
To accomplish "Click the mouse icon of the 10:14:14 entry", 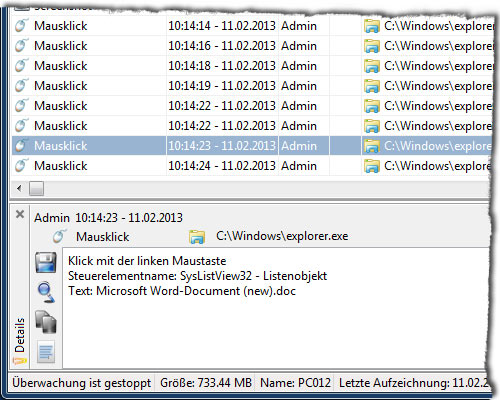I will pyautogui.click(x=21, y=26).
